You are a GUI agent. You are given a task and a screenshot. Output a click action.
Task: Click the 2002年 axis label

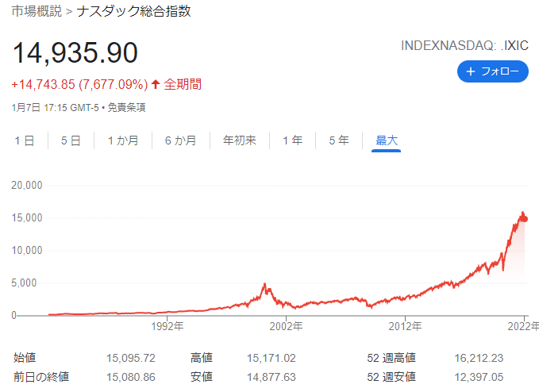coord(286,326)
